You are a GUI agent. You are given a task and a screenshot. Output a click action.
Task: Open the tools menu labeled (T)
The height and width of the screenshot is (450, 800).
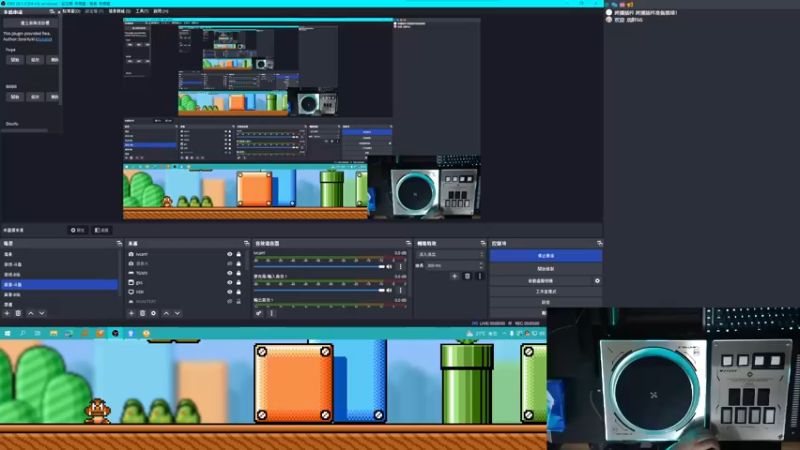pos(142,11)
